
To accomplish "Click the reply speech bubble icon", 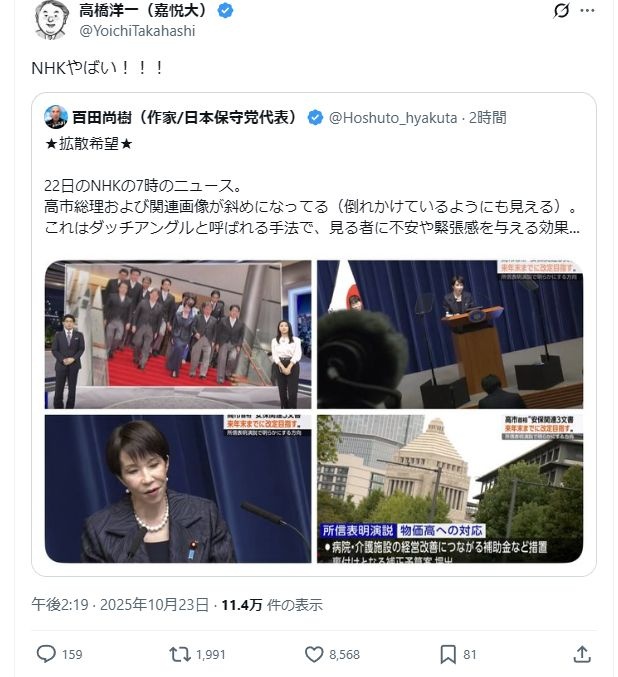I will click(46, 654).
